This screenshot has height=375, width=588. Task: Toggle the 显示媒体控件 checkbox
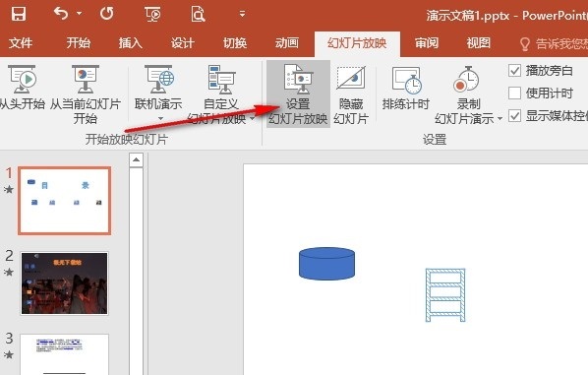[514, 116]
